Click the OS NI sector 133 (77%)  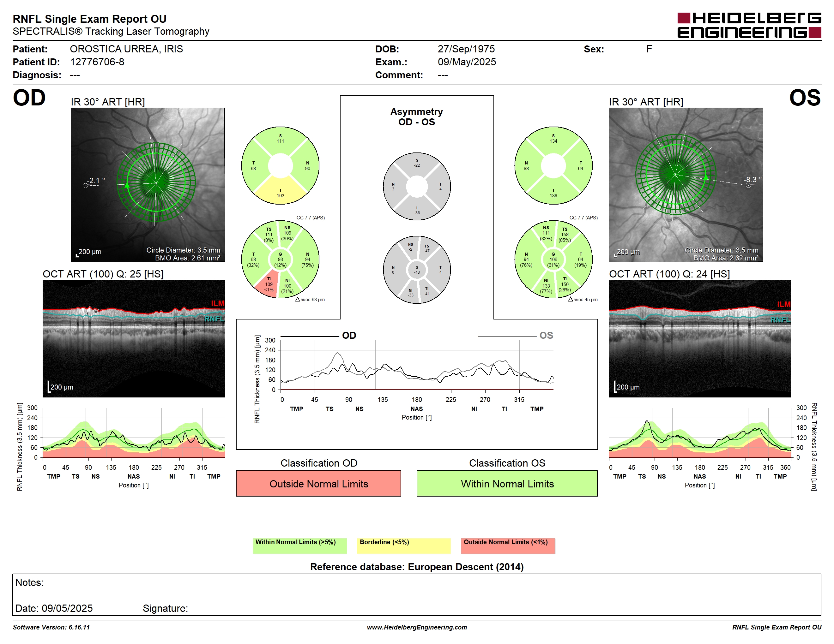click(546, 286)
